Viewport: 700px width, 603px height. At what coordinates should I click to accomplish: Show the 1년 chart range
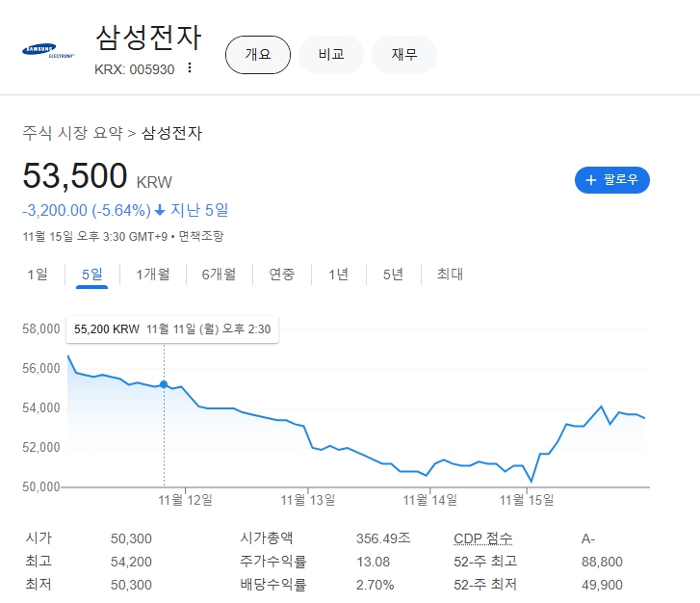pos(338,275)
